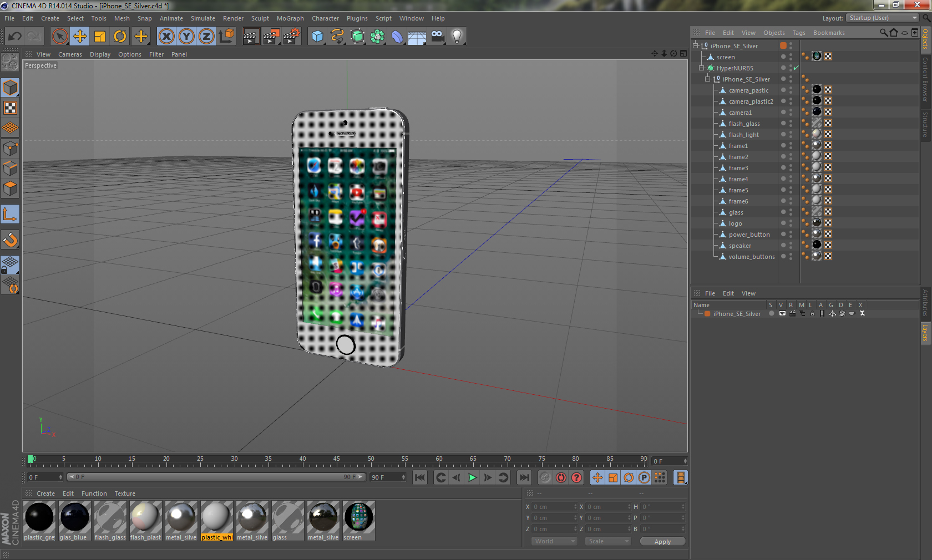Viewport: 932px width, 560px height.
Task: Collapse the HyperNURBS tree node
Action: [x=701, y=68]
